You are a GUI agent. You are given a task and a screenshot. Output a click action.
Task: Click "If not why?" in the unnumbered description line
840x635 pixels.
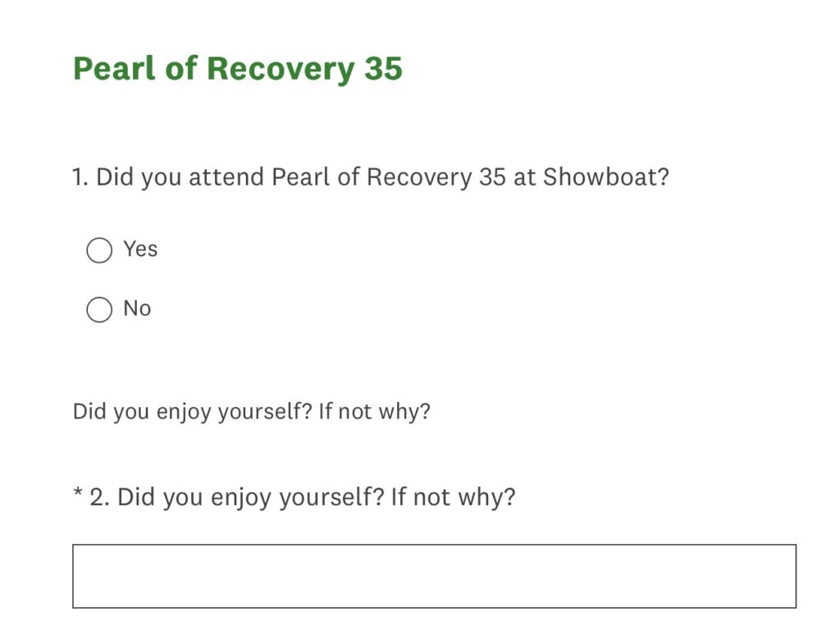tap(374, 411)
